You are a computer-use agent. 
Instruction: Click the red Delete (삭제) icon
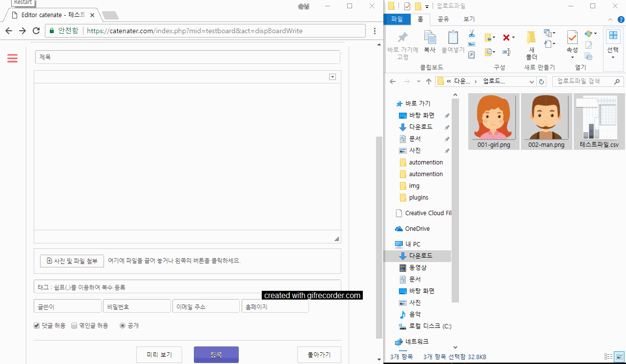(507, 38)
